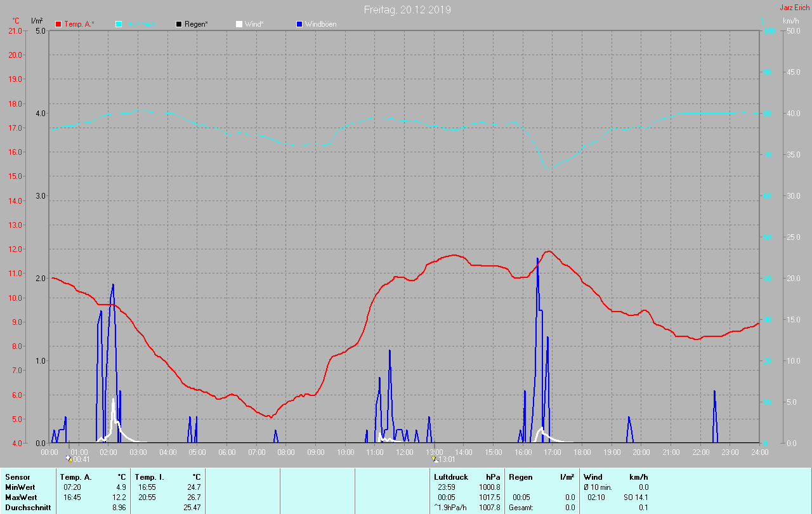Click the '13:01' marker time label
This screenshot has width=812, height=514.
447,459
